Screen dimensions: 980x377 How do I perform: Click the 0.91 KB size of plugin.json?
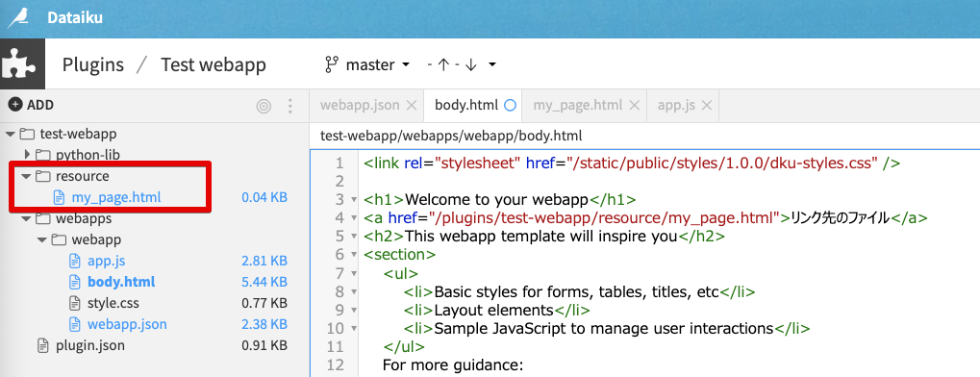tap(264, 345)
